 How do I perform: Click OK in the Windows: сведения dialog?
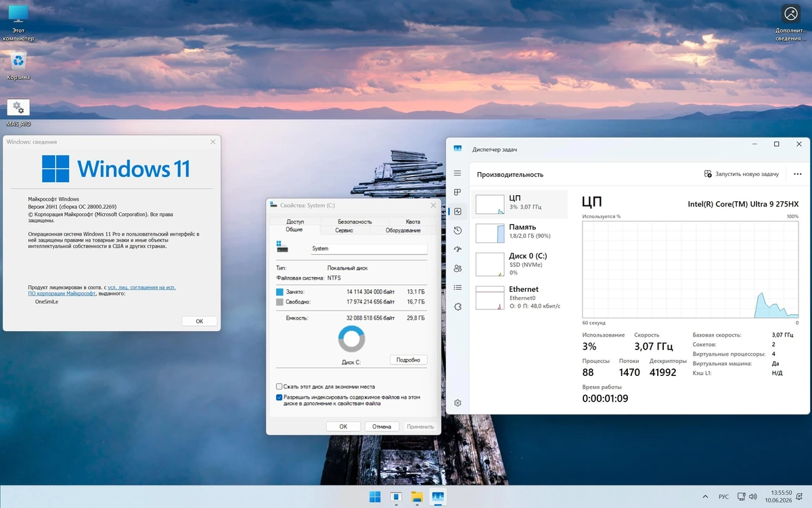coord(200,321)
